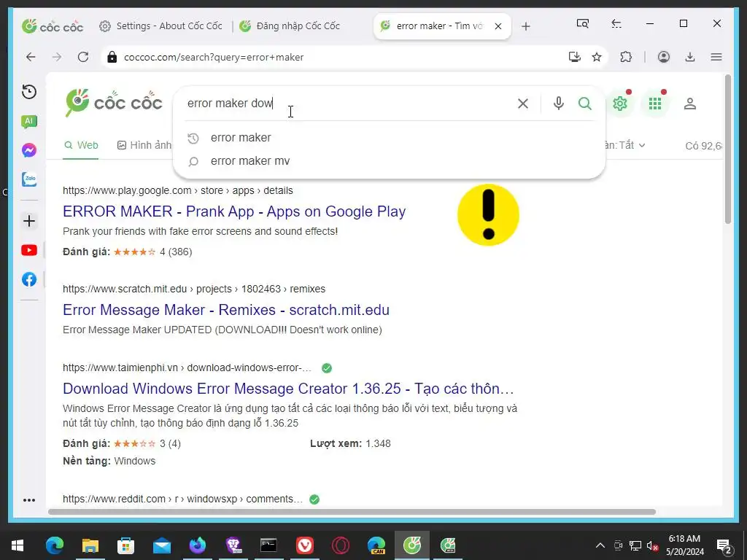View the site security lock icon

pyautogui.click(x=112, y=57)
